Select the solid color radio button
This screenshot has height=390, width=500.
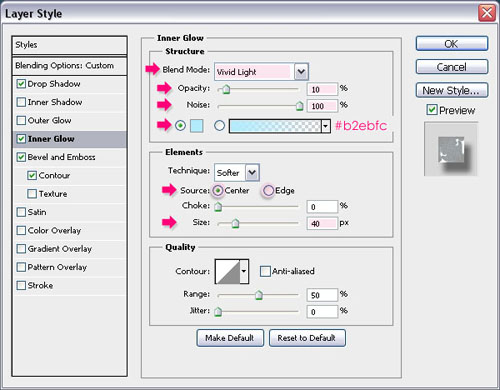[x=180, y=126]
